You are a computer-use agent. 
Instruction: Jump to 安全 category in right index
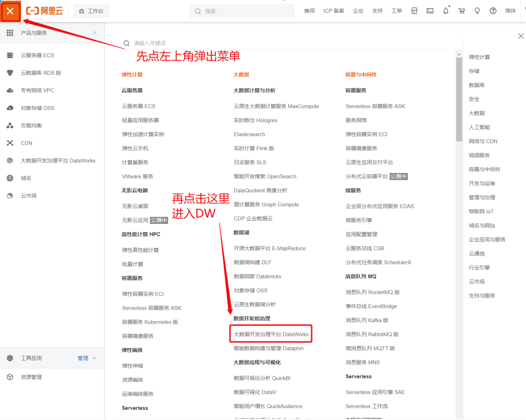pos(474,99)
